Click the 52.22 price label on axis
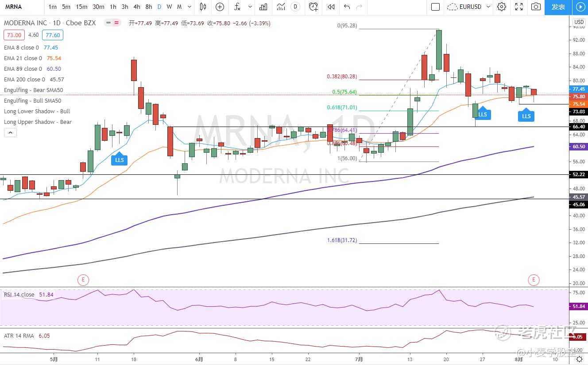The height and width of the screenshot is (366, 588). tap(579, 175)
